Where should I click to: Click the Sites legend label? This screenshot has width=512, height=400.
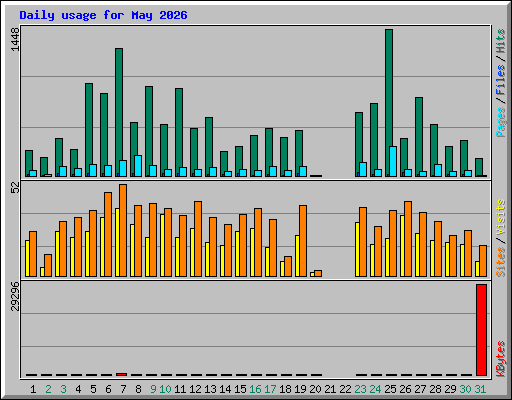(x=500, y=262)
